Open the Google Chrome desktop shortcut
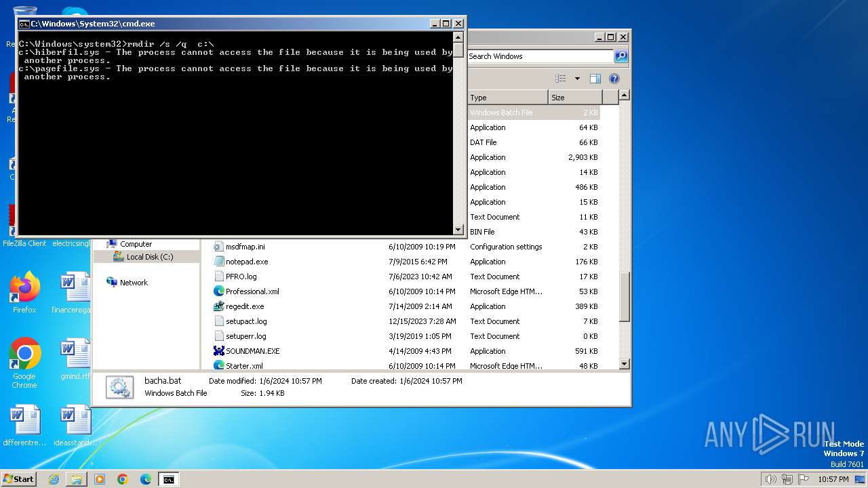Screen dimensions: 868x488 click(24, 363)
